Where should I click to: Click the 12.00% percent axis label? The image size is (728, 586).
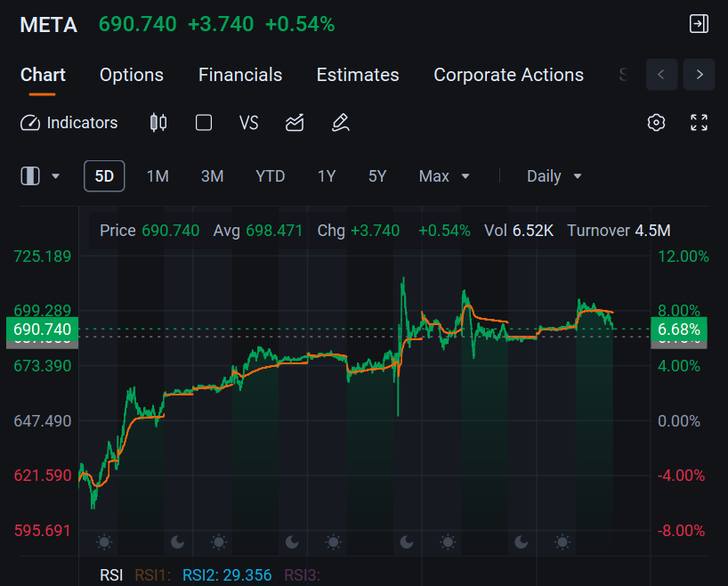point(683,256)
